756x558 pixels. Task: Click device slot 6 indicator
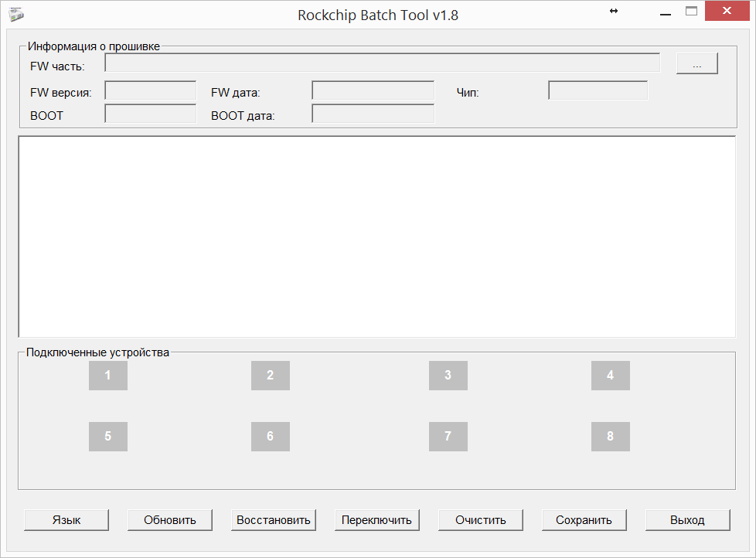(x=270, y=437)
